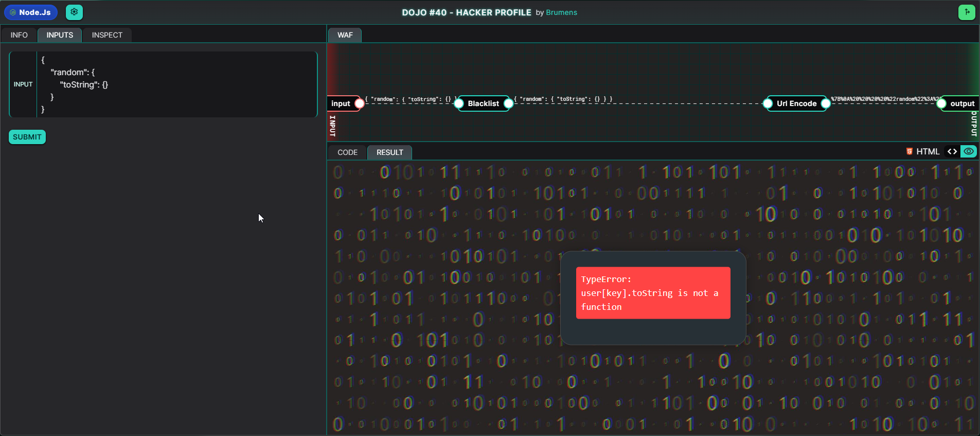Click the DOJO #40 - HACKER PROFILE title

coord(467,12)
